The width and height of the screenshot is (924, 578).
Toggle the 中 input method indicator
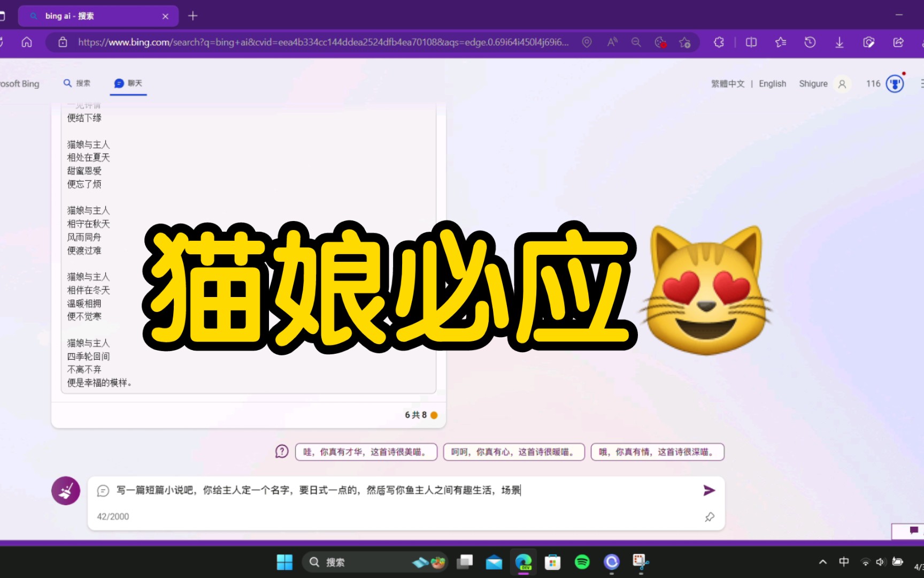[x=844, y=562]
